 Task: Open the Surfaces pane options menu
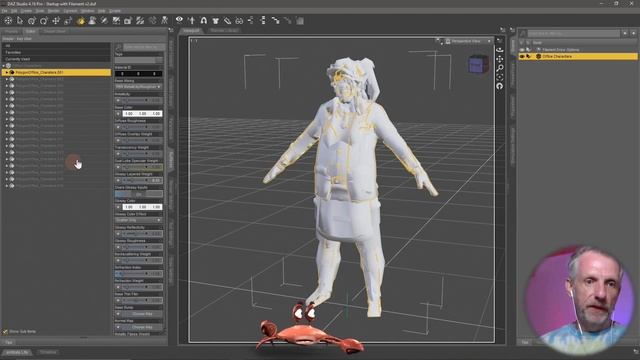(171, 30)
